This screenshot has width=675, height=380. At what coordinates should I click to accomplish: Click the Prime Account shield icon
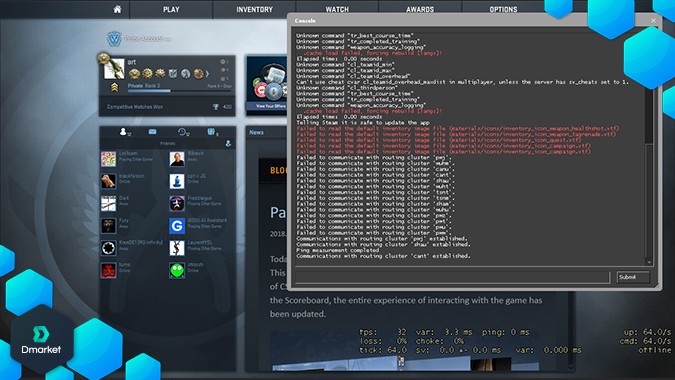coord(114,39)
